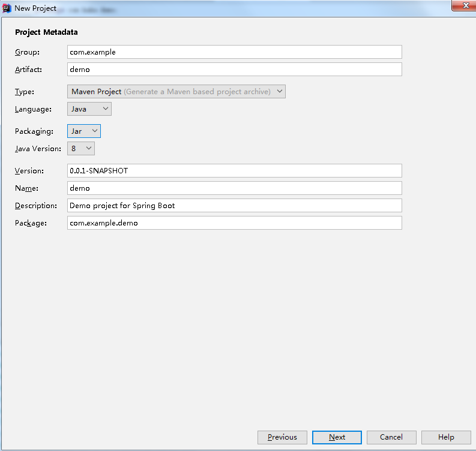Click the Type label
Screen dimensions: 476x451
(x=24, y=92)
